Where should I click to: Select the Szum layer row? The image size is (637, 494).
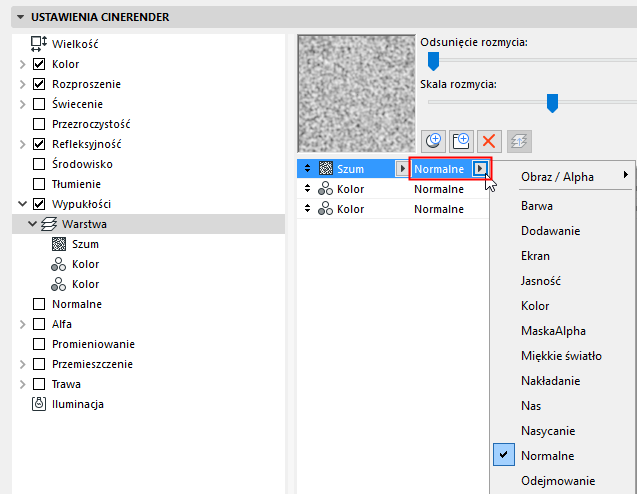click(x=393, y=168)
